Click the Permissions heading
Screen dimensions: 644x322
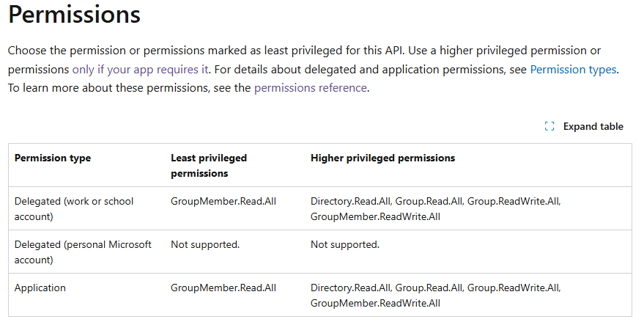(x=74, y=15)
